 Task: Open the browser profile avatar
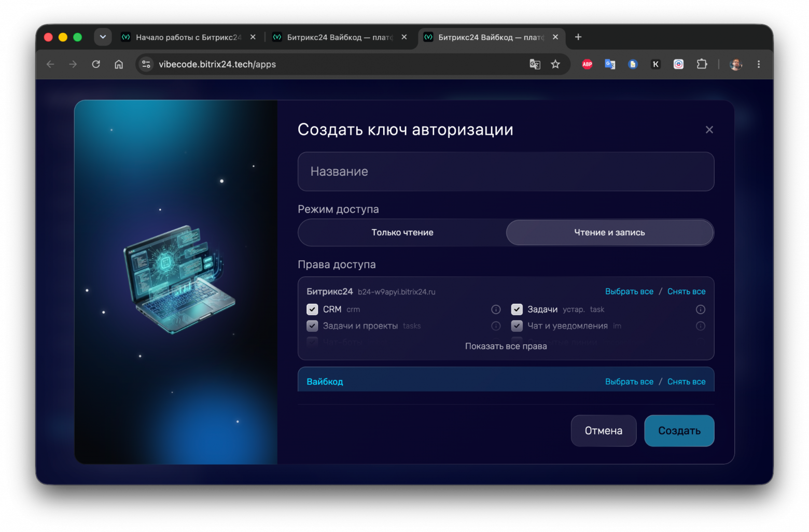pyautogui.click(x=735, y=64)
